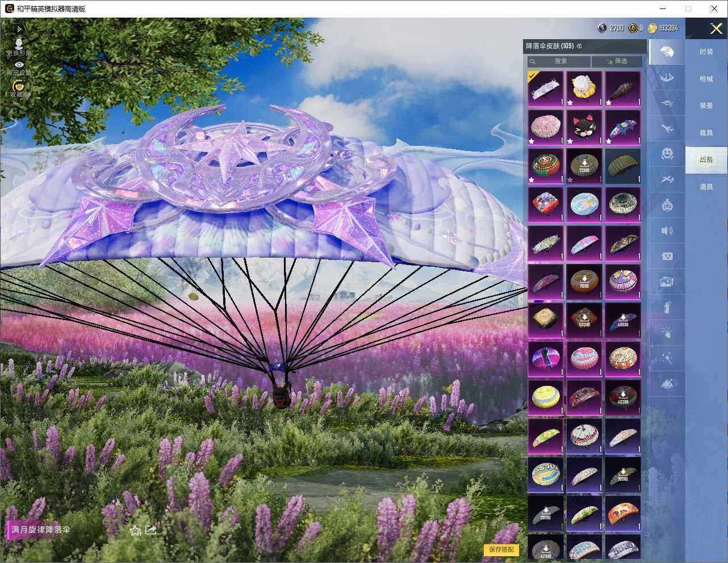This screenshot has width=728, height=563.
Task: Open the 装备 tab
Action: [706, 106]
